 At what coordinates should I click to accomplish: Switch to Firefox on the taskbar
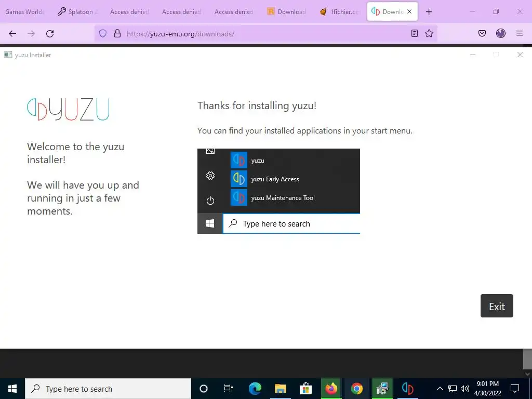331,389
